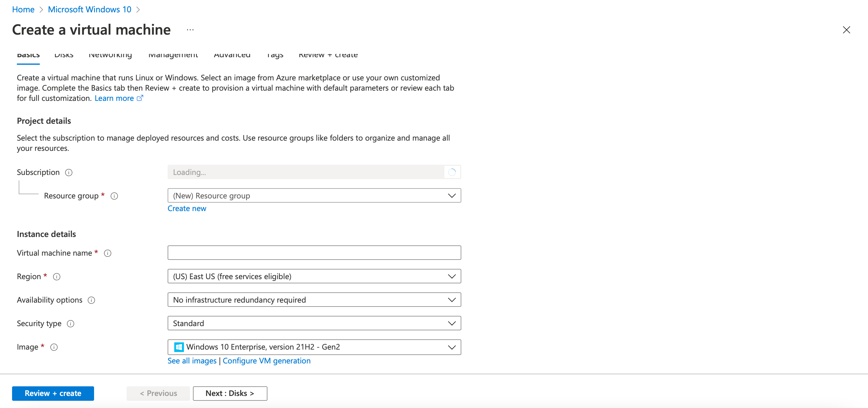Open the Availability options info tooltip

click(91, 300)
